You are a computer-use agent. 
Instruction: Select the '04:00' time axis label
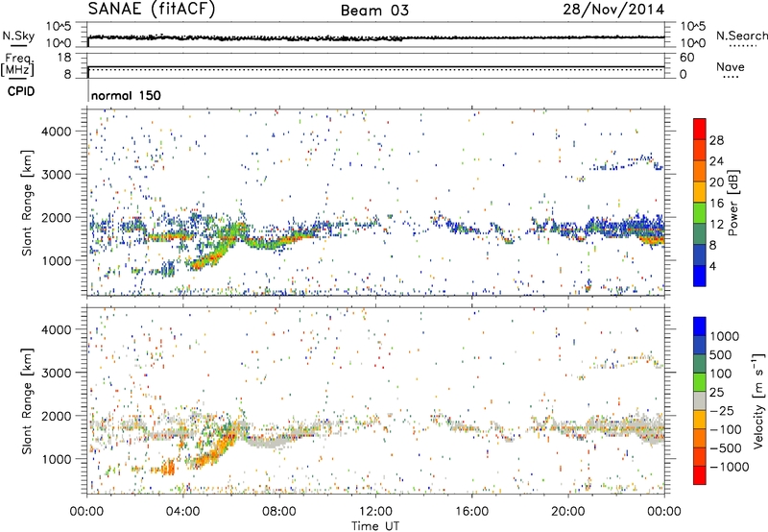[182, 512]
